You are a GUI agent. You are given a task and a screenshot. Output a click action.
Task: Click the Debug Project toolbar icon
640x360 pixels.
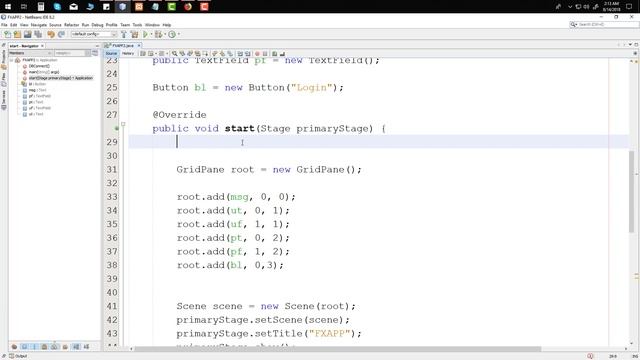(158, 35)
